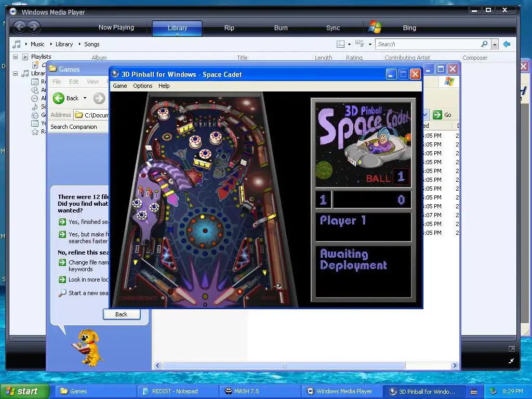532x399 pixels.
Task: Sort by Contributing Artist column
Action: click(407, 58)
